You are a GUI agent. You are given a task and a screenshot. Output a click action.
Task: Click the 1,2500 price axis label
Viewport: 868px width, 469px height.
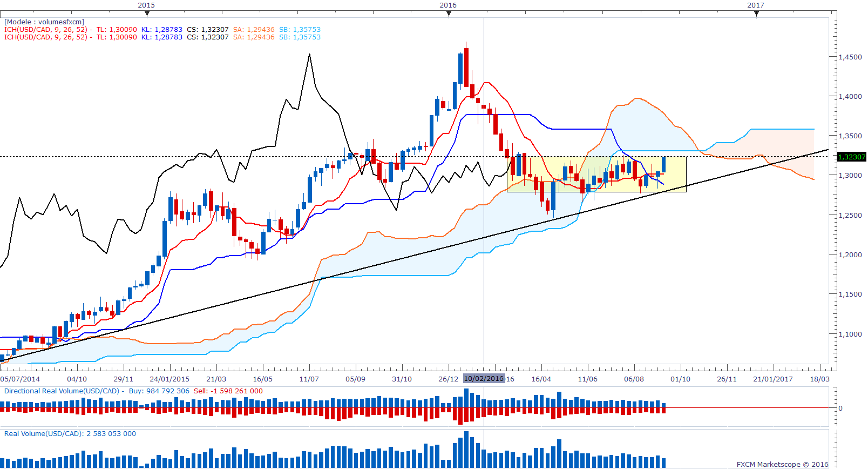(x=850, y=216)
